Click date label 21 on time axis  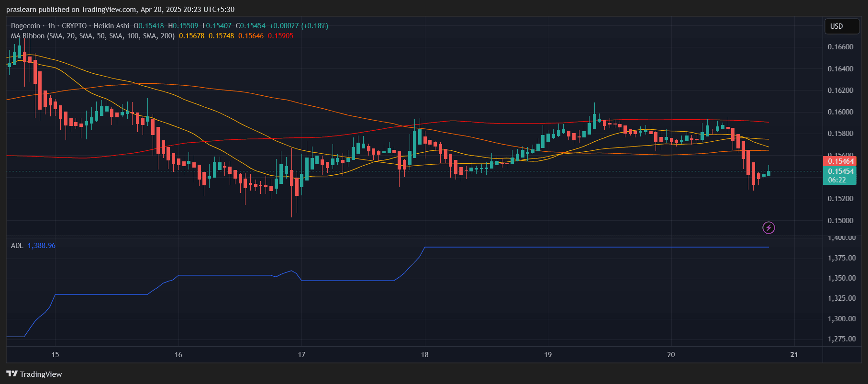coord(794,355)
